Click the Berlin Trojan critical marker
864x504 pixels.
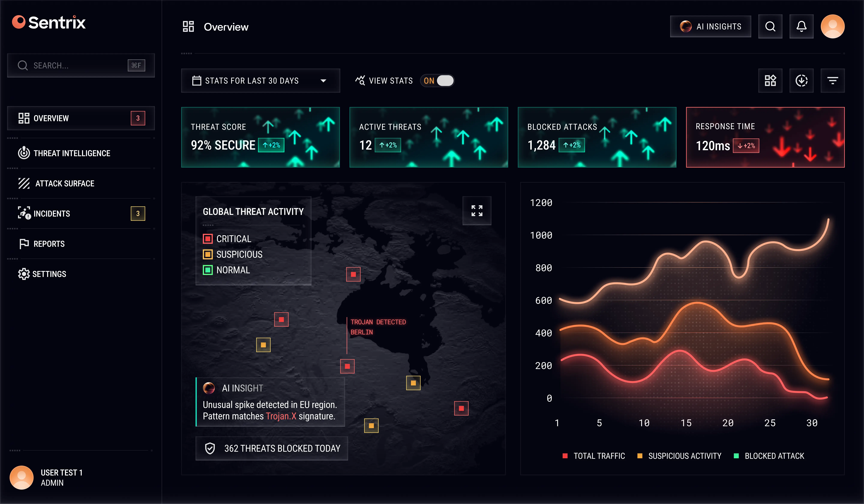coord(347,366)
